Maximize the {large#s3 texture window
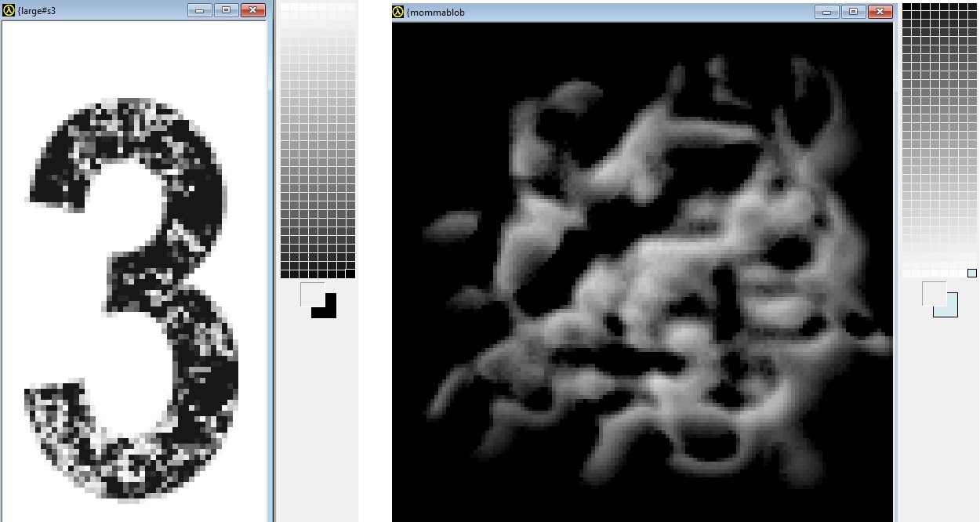 226,10
